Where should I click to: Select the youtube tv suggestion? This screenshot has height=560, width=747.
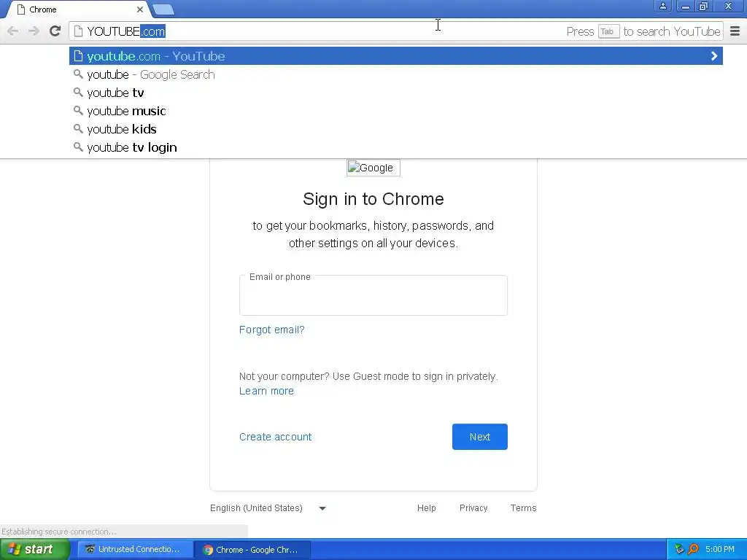pyautogui.click(x=396, y=93)
